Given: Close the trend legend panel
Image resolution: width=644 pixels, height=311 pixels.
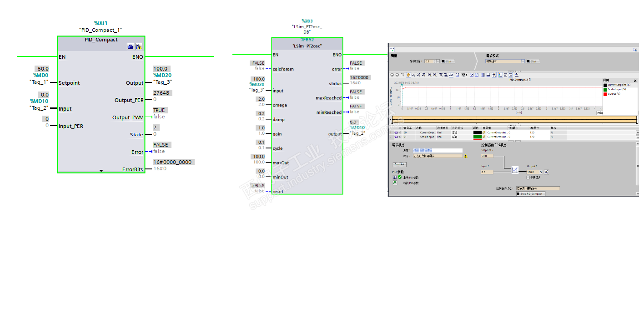Looking at the screenshot, I should coord(635,81).
